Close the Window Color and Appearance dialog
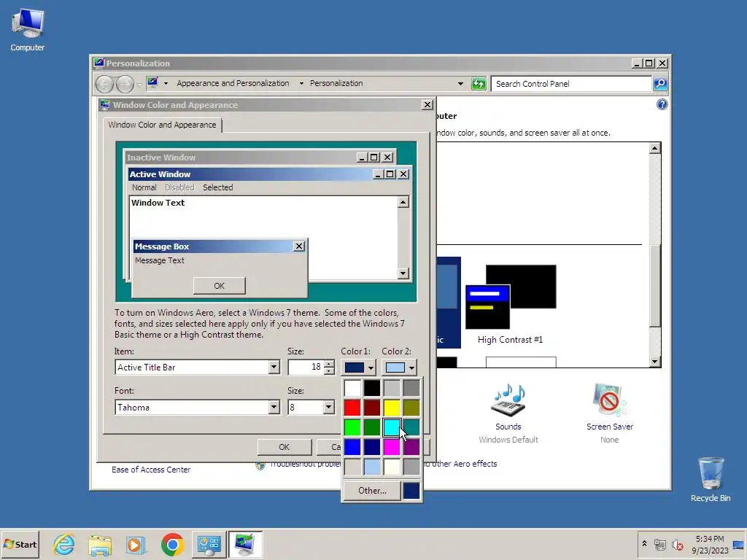 (427, 105)
